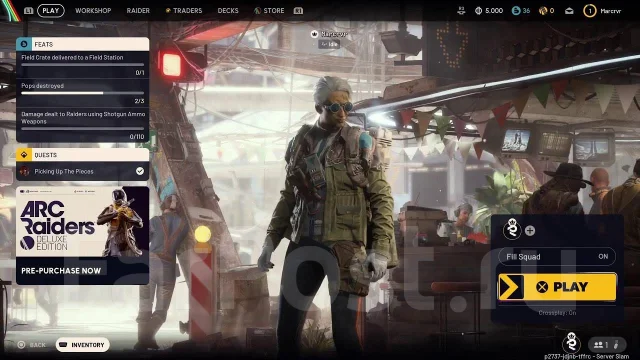Image resolution: width=640 pixels, height=360 pixels.
Task: Open the party members count pill
Action: pos(607,345)
